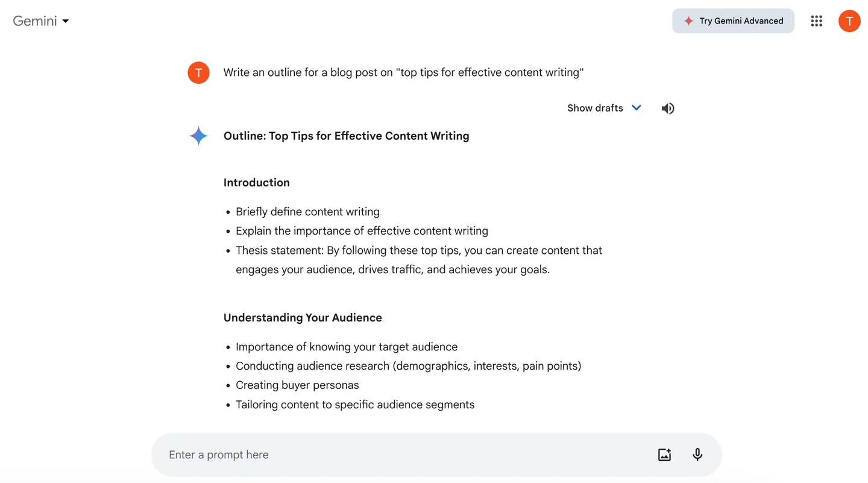Expand drafts using the blue chevron
Screen dimensions: 868x483
636,108
